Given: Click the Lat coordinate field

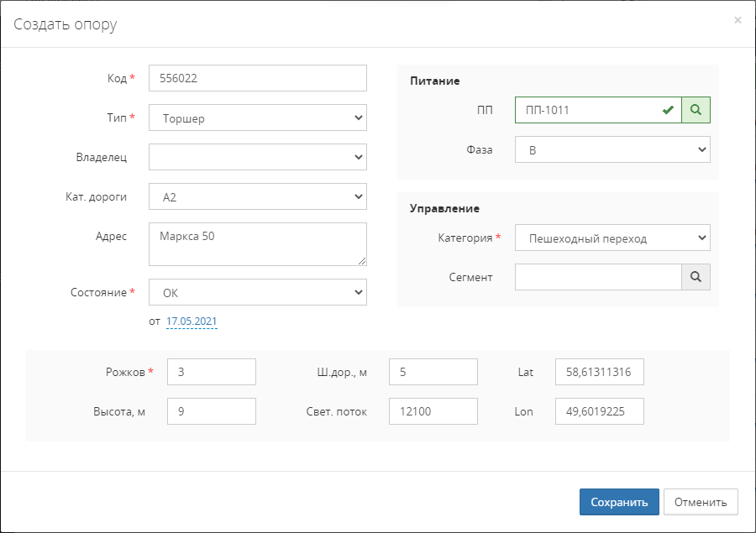Looking at the screenshot, I should (599, 372).
